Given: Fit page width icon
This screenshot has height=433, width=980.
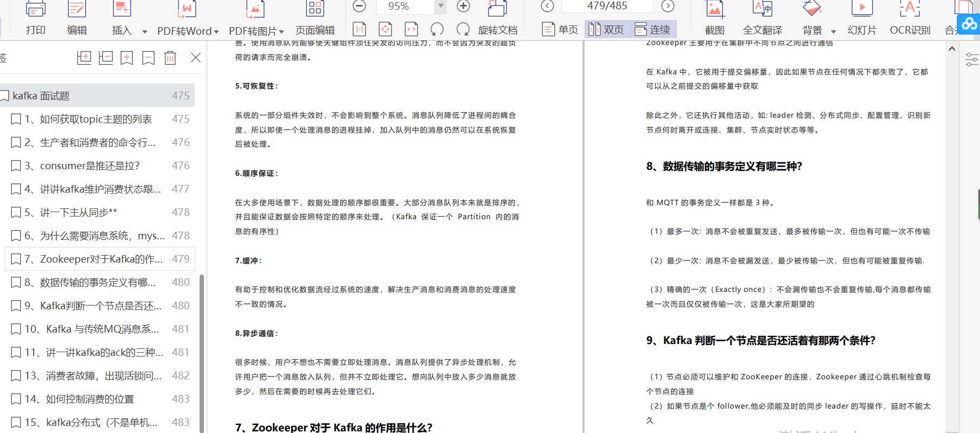Looking at the screenshot, I should click(x=411, y=29).
